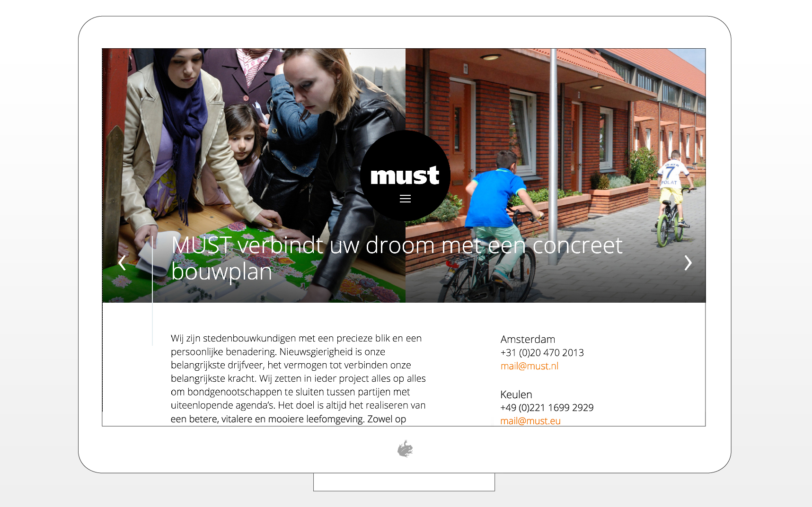
Task: Click the Amsterdam office heading
Action: (x=528, y=340)
